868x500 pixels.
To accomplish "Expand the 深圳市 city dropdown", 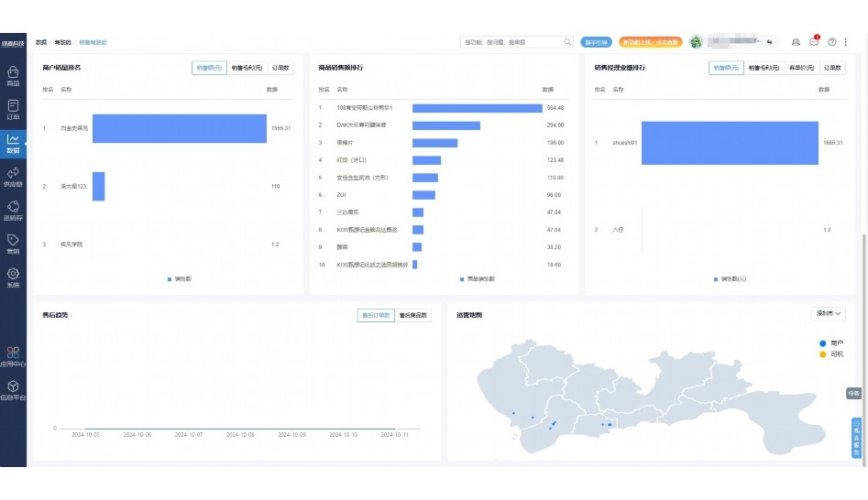I will (x=828, y=313).
